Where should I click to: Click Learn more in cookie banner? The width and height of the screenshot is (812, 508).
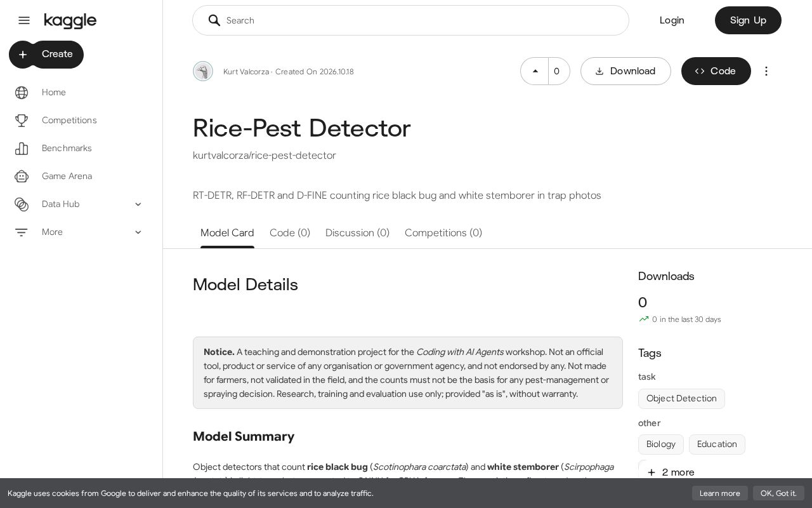pyautogui.click(x=720, y=493)
